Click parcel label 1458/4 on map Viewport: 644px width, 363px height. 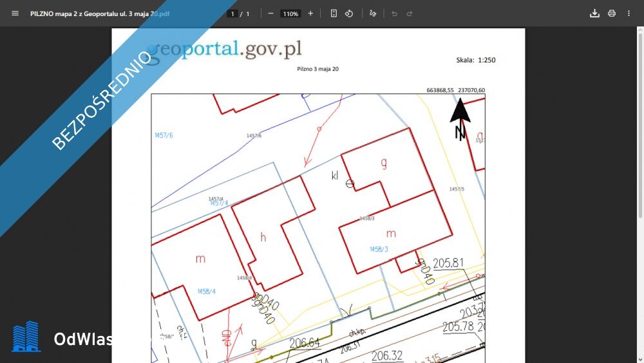(206, 292)
